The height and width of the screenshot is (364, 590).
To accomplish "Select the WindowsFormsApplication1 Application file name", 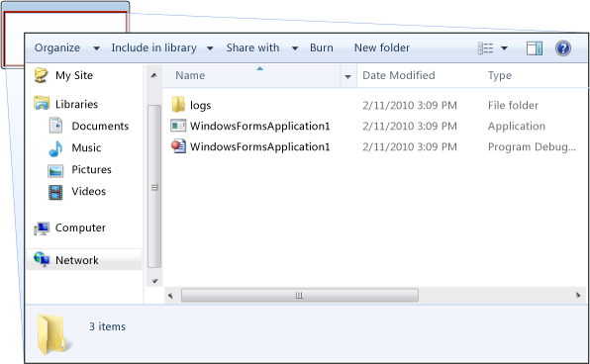I will pos(260,126).
